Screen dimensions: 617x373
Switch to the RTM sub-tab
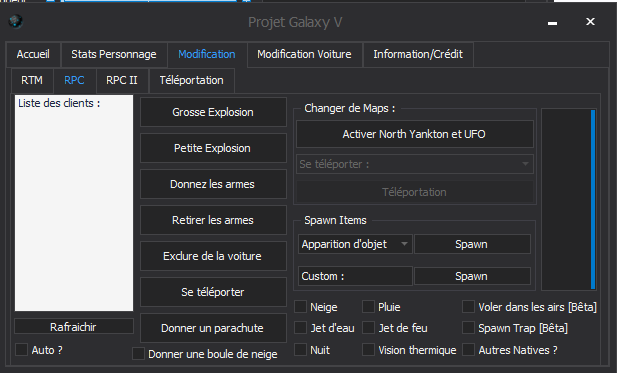(x=32, y=80)
